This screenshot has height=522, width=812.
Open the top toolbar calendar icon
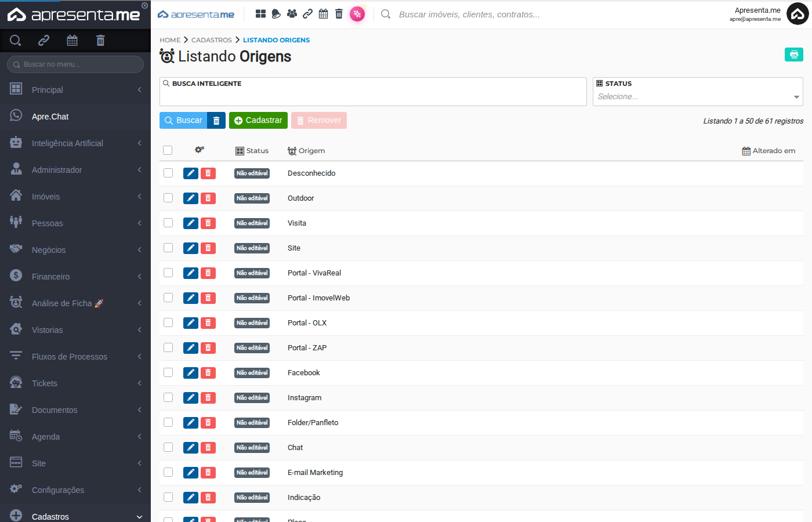[x=324, y=14]
